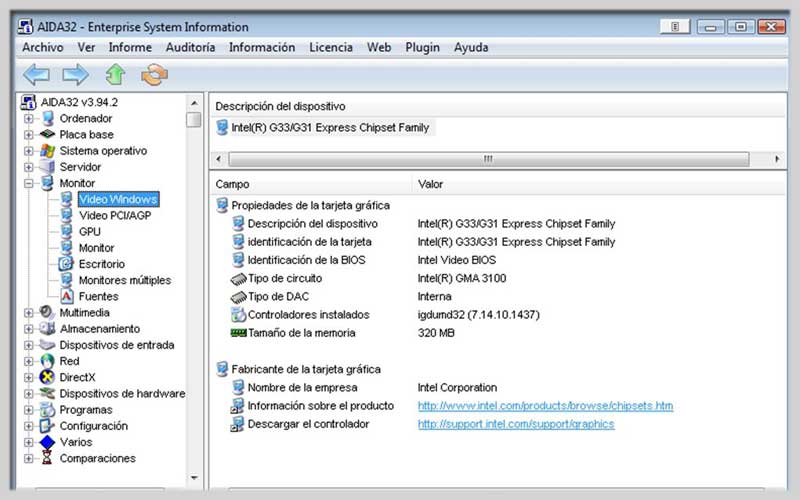Click the Tamaño de la memoria RAM icon
The image size is (800, 500).
point(238,333)
